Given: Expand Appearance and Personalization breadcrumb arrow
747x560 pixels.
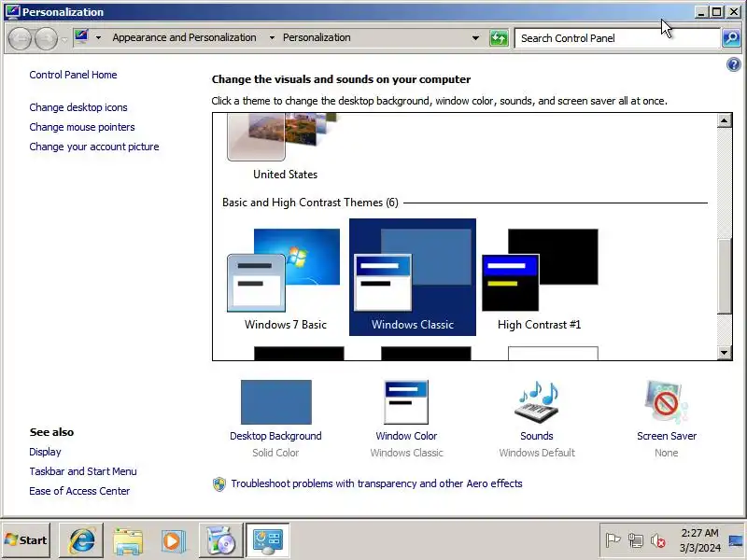Looking at the screenshot, I should pos(272,37).
